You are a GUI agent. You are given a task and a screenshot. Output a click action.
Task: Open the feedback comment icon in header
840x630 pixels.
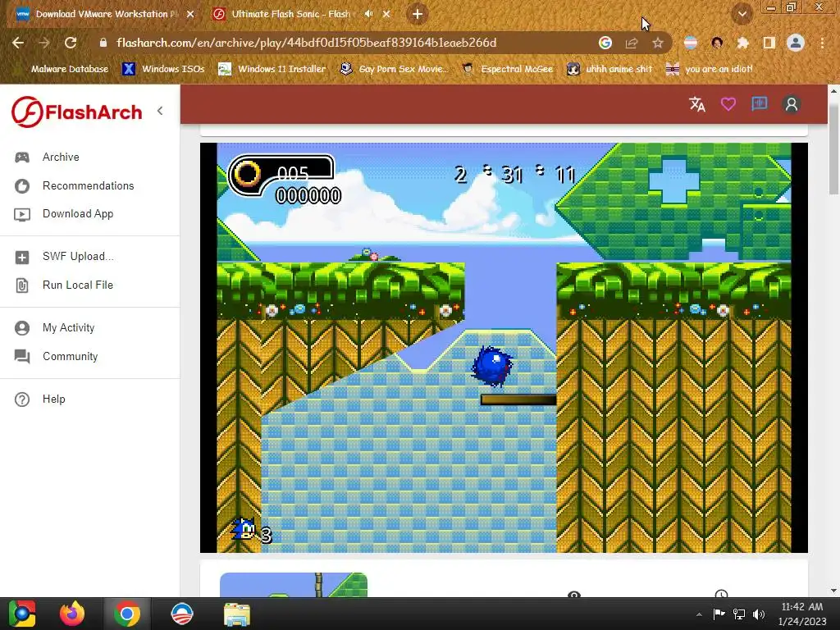759,104
